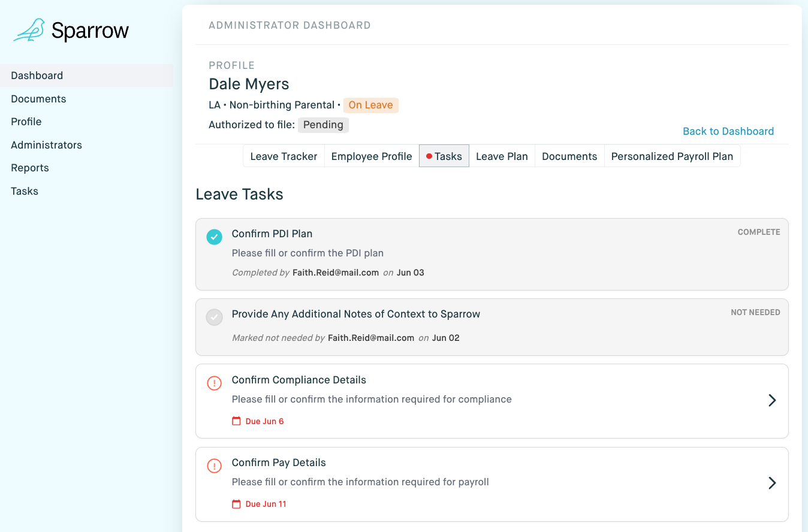Select the Leave Plan tab

coord(502,156)
